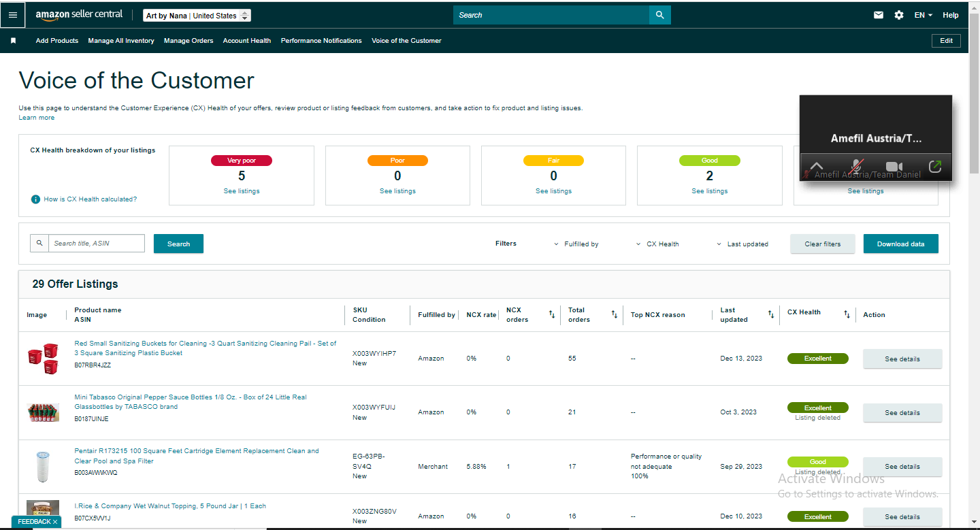The height and width of the screenshot is (530, 980).
Task: Open the Red Small Sanitizing Buckets product link
Action: click(x=206, y=348)
